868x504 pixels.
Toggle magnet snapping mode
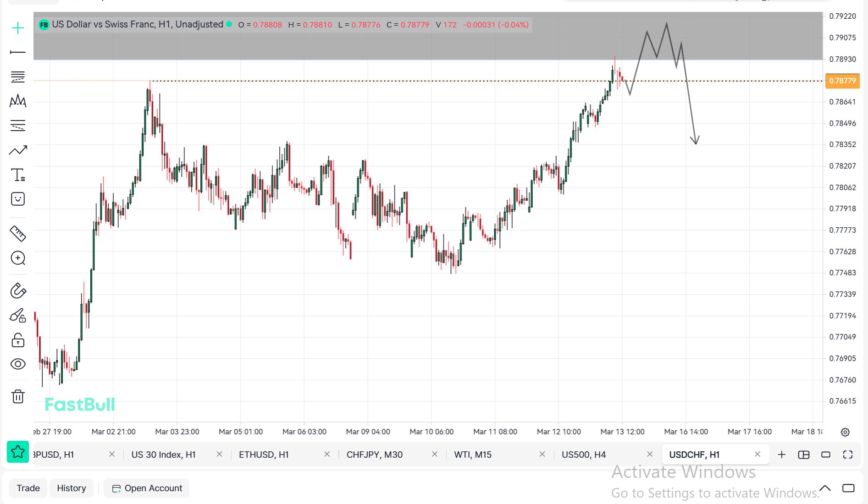18,291
